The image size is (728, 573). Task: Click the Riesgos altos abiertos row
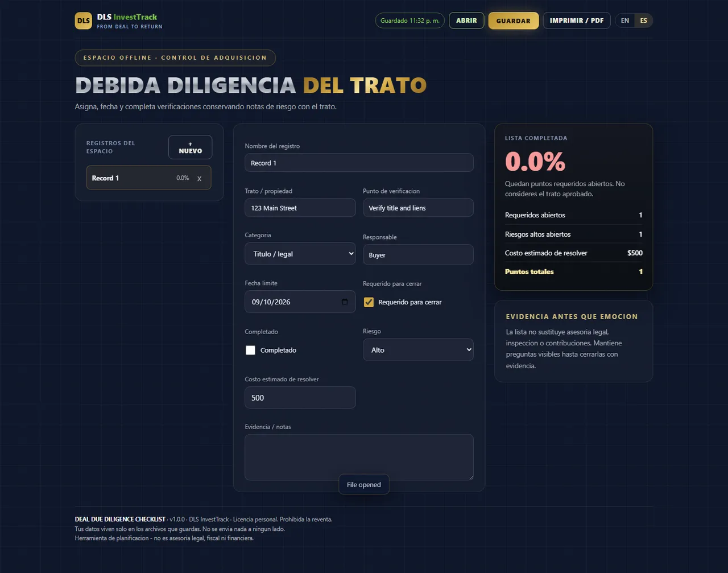click(x=573, y=234)
